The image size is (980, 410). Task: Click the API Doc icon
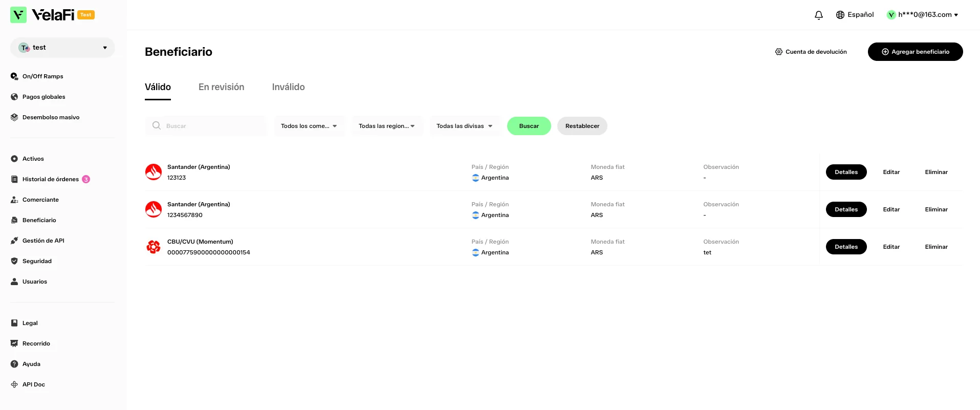[14, 384]
